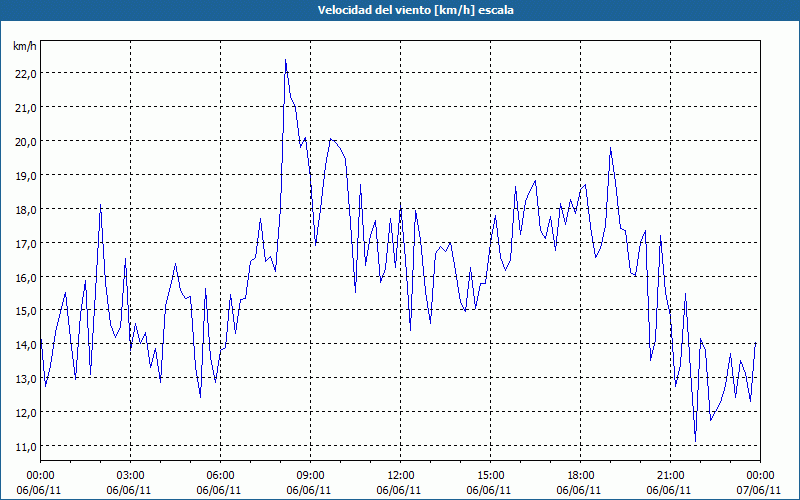Click the 06:00 time axis label
800x500 pixels.
[220, 476]
